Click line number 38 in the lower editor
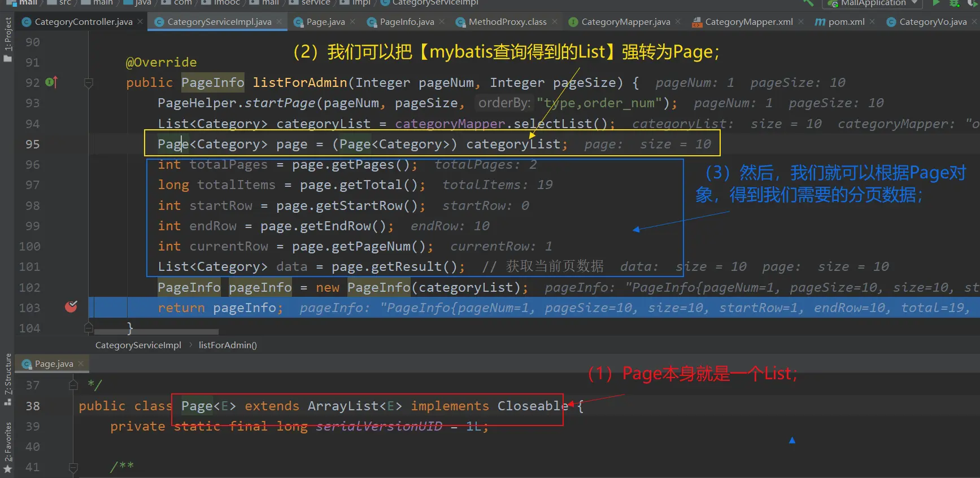 pyautogui.click(x=32, y=406)
